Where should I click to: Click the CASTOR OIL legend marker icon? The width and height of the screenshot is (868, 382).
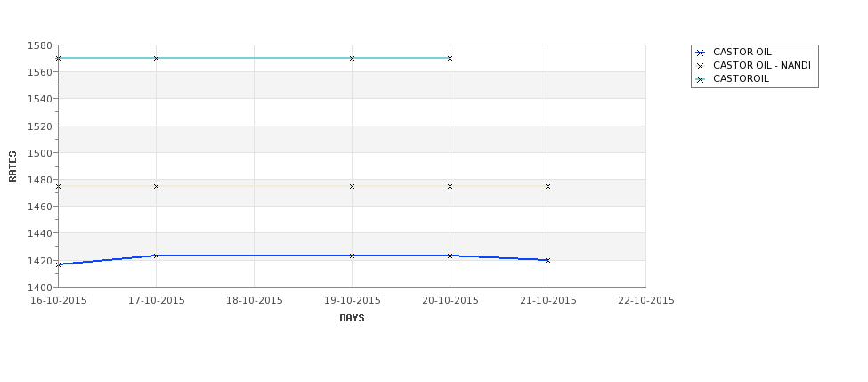click(x=700, y=53)
